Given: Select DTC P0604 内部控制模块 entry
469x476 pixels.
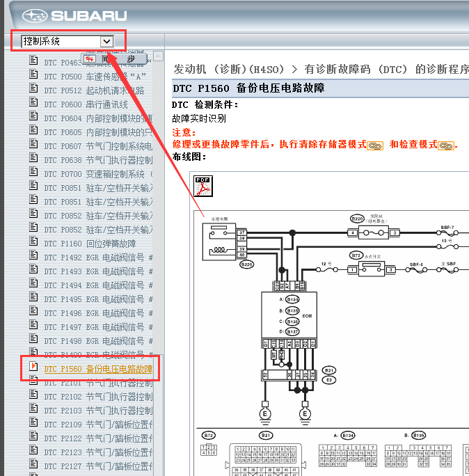Looking at the screenshot, I should (x=98, y=118).
